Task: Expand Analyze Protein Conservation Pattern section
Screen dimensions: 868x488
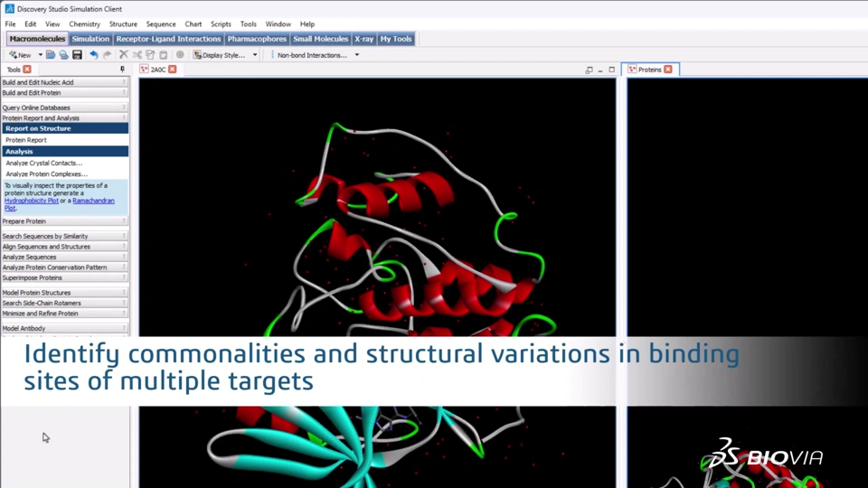Action: [x=65, y=267]
